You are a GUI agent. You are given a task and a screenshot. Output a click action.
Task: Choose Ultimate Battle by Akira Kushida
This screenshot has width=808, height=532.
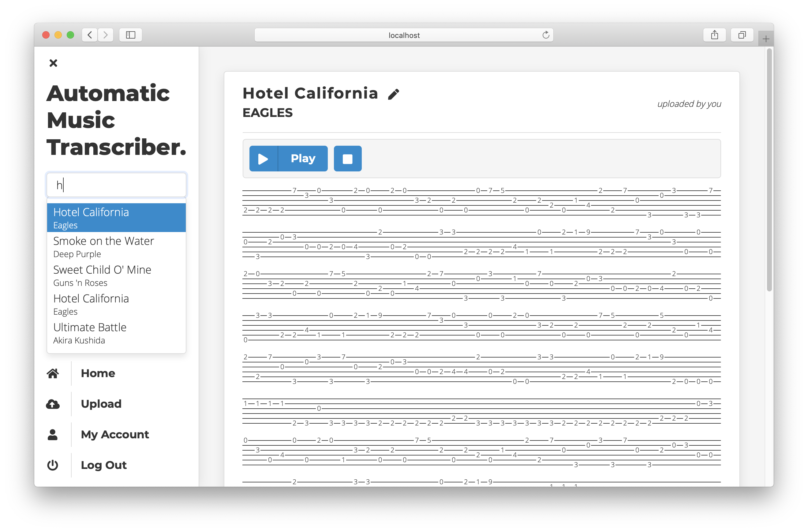coord(116,333)
